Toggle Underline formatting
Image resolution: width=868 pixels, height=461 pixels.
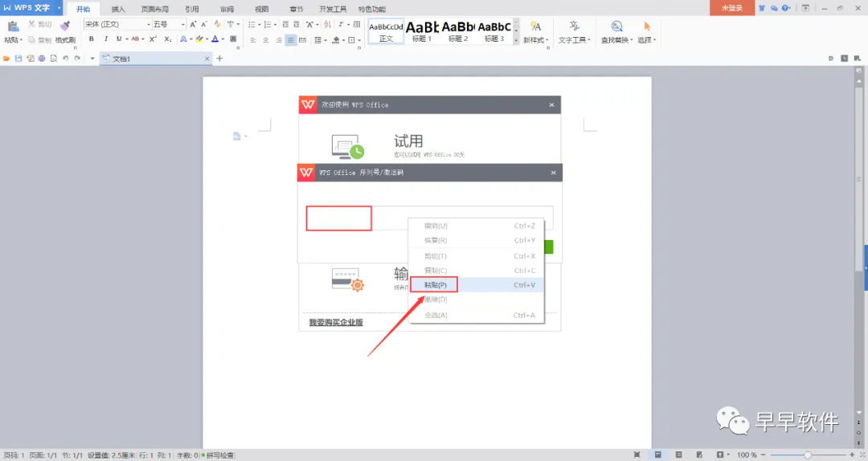pos(118,39)
